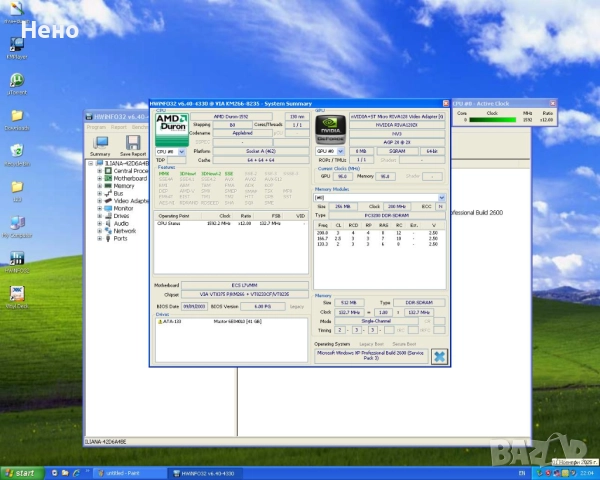Select the Audio tree node
This screenshot has width=600, height=480.
pyautogui.click(x=121, y=224)
